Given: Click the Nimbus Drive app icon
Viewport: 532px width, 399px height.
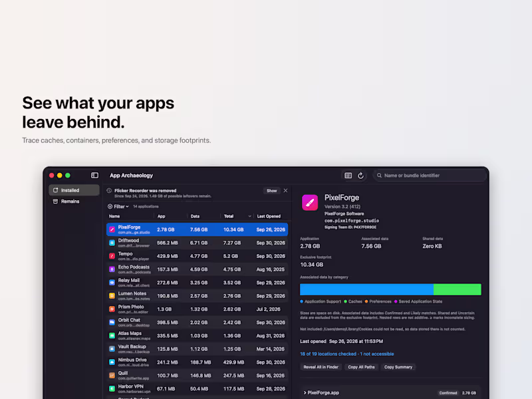Looking at the screenshot, I should tap(112, 362).
